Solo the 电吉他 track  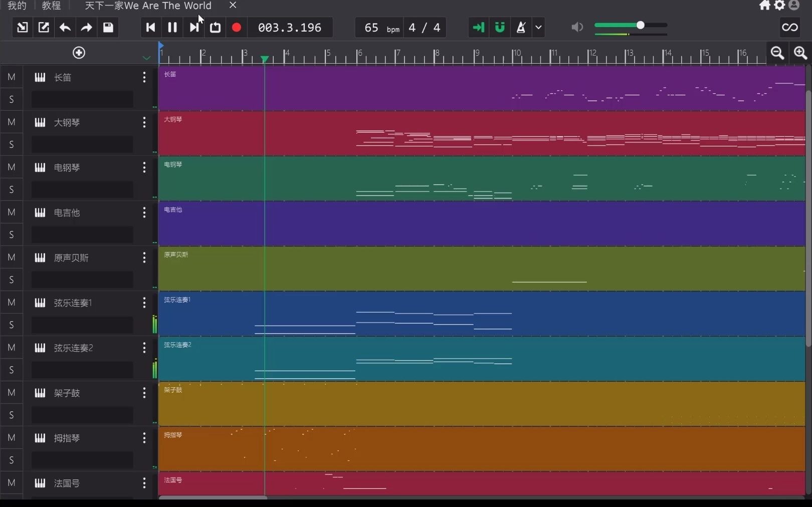(12, 235)
